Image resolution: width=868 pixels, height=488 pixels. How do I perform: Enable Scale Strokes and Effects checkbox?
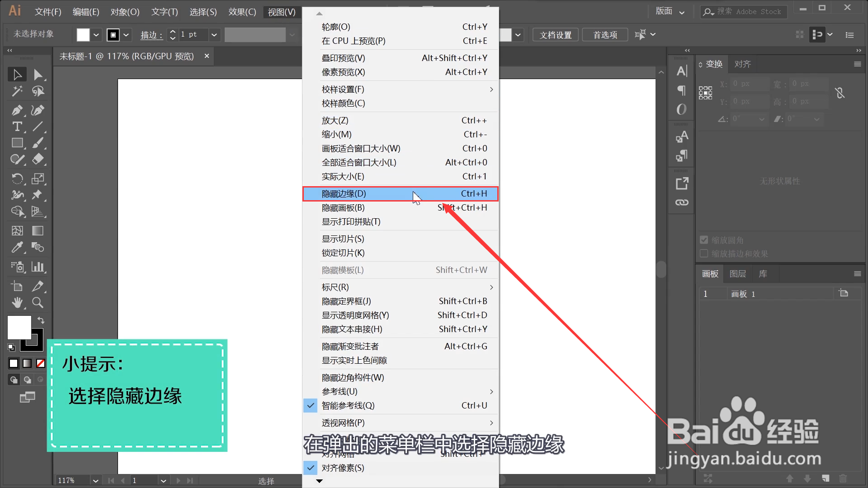point(704,254)
